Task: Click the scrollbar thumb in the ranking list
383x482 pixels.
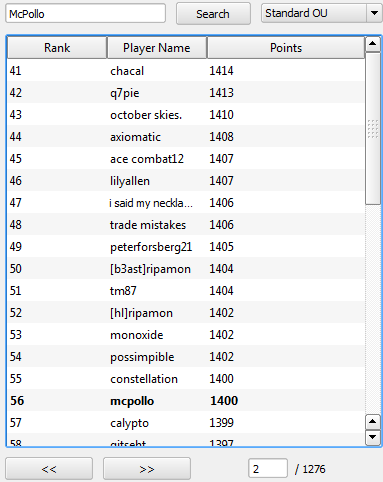Action: pos(373,128)
